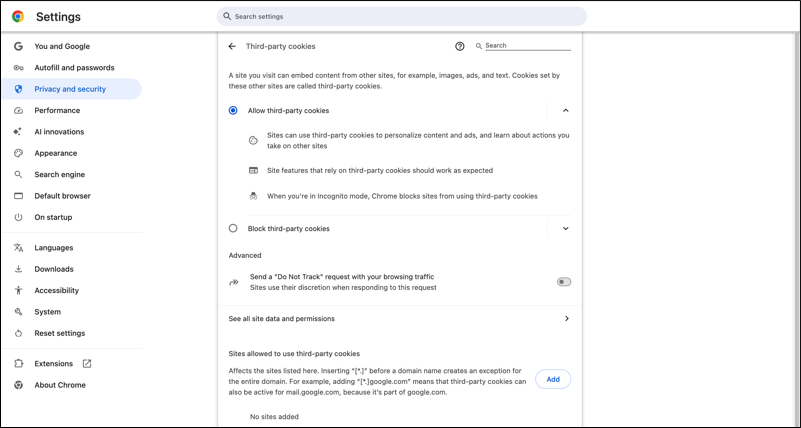This screenshot has width=801, height=428.
Task: Go to Performance settings
Action: [x=57, y=110]
